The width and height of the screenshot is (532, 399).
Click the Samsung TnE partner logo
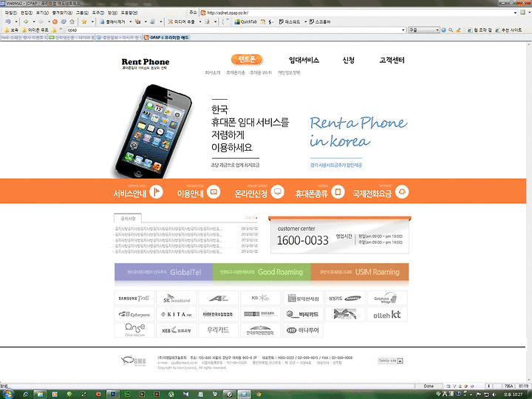click(x=134, y=299)
